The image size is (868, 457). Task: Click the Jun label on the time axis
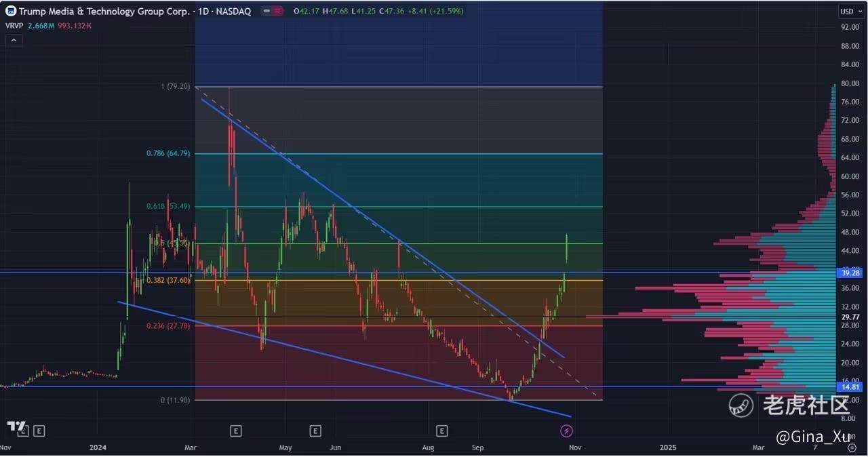point(334,448)
